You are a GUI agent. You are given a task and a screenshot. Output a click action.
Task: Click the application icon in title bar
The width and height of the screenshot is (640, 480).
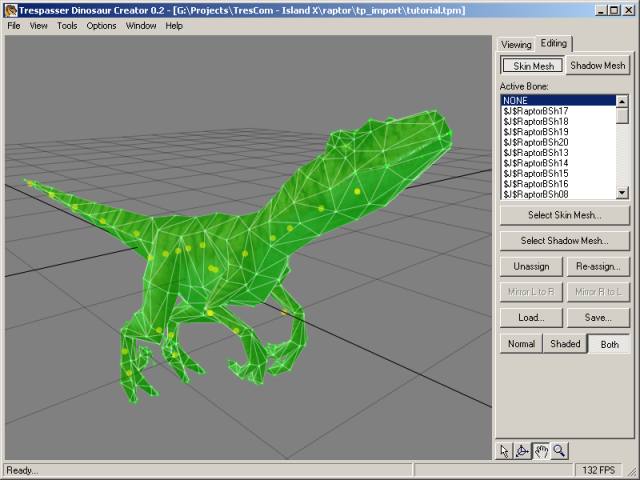point(9,9)
